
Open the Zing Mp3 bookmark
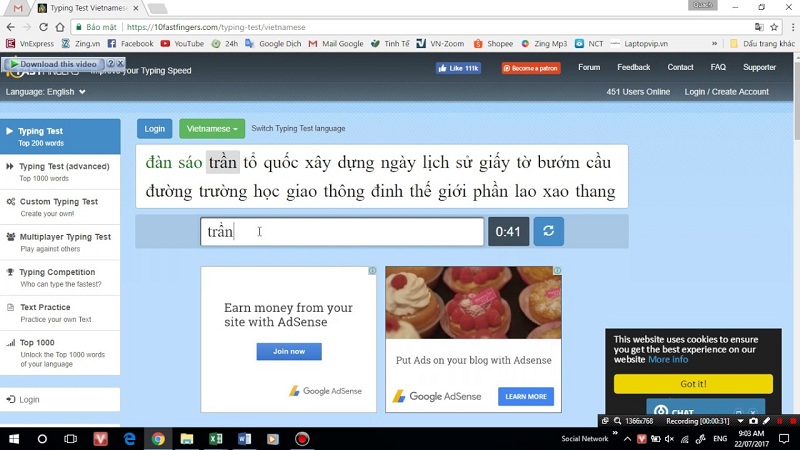point(544,44)
